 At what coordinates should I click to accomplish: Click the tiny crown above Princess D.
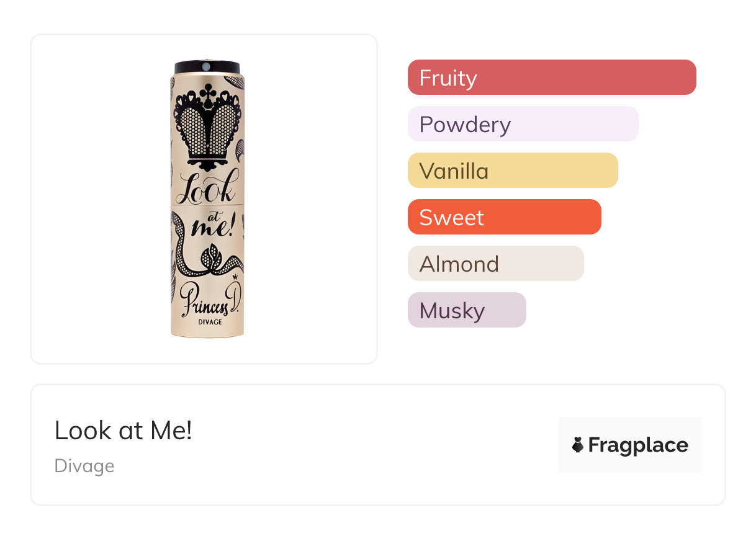click(x=235, y=287)
